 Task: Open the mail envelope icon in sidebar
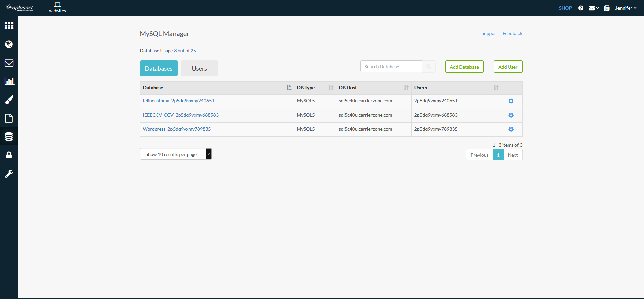pyautogui.click(x=9, y=63)
